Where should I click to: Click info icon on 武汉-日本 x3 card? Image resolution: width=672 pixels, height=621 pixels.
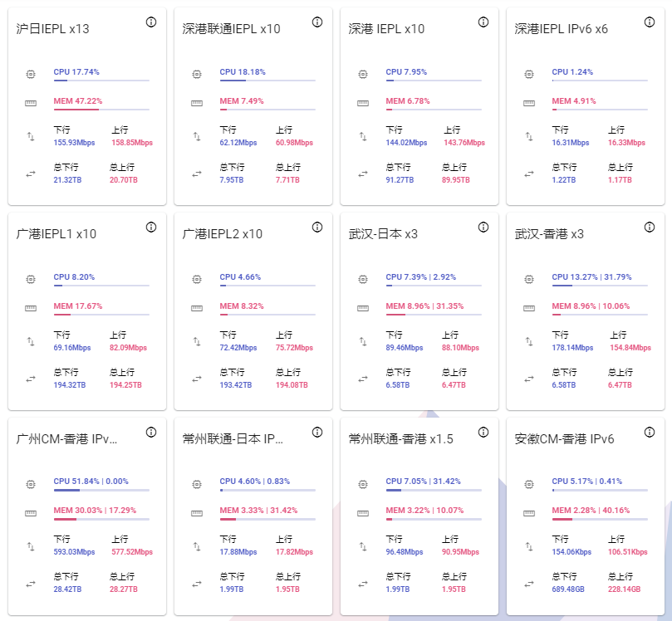(483, 227)
